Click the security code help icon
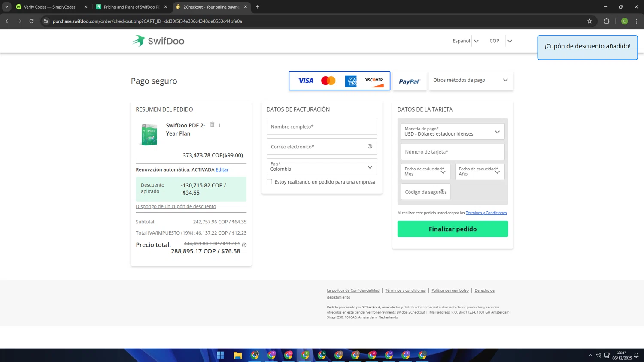This screenshot has width=644, height=362. [442, 192]
